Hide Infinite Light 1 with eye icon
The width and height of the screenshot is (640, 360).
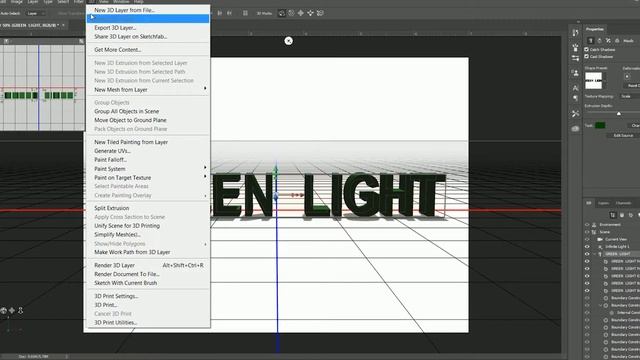coord(587,247)
